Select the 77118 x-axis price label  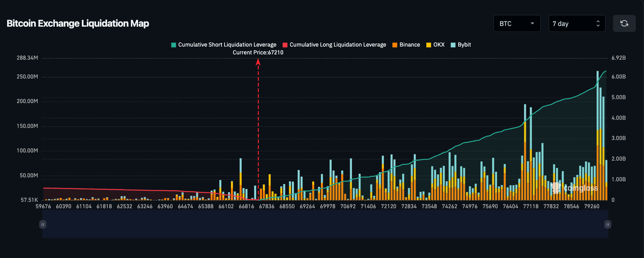coord(530,206)
